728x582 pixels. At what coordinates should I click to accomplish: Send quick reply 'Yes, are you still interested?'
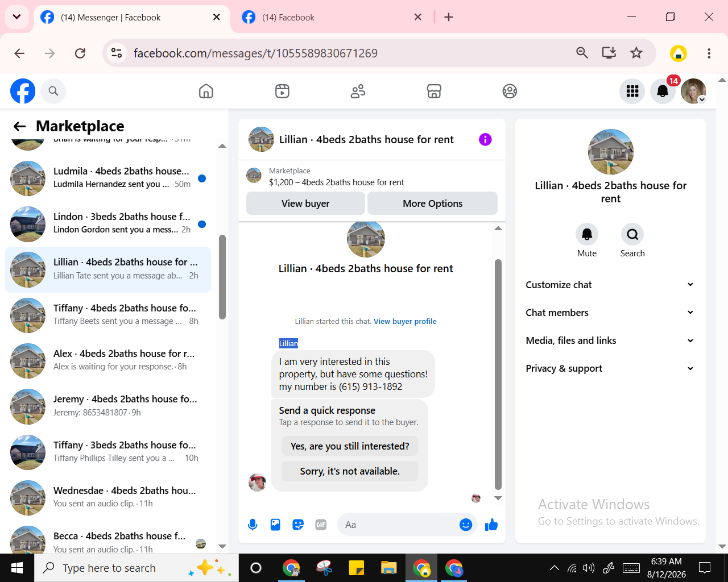tap(350, 446)
